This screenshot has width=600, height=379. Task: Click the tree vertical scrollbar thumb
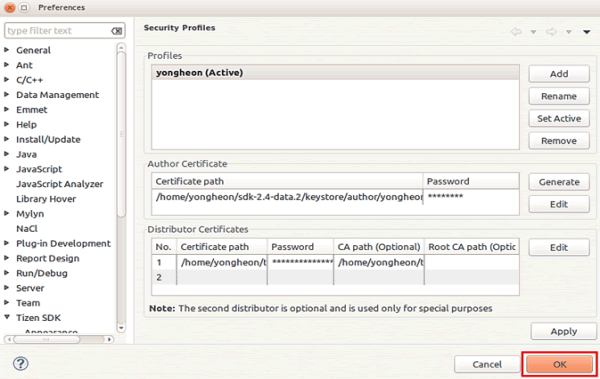click(121, 135)
